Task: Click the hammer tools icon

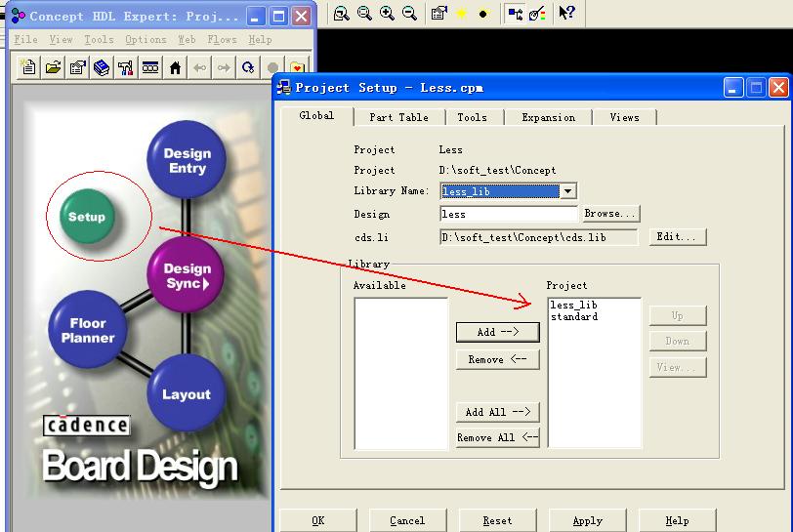Action: point(126,67)
